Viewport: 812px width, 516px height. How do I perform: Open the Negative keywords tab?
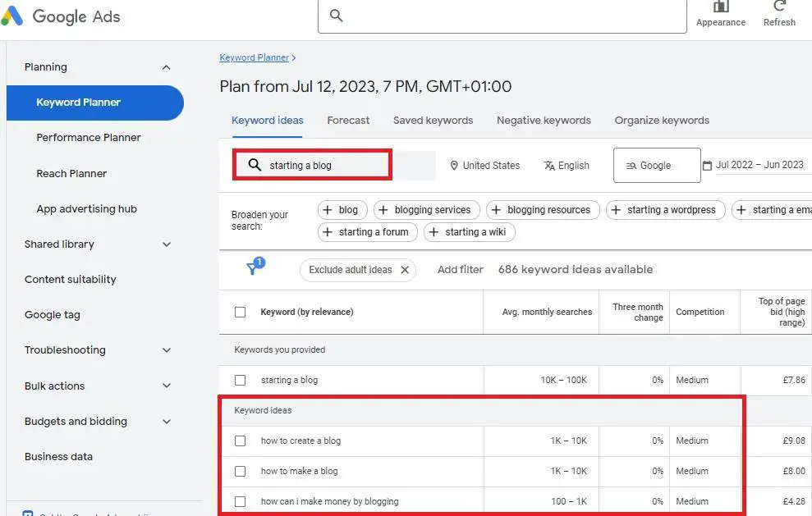(x=544, y=121)
